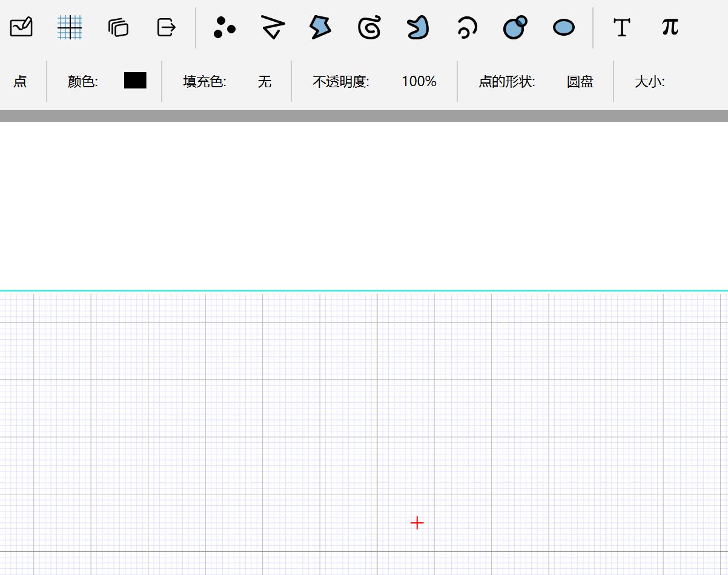Select the blue ellipse tool
Image resolution: width=728 pixels, height=575 pixels.
564,27
